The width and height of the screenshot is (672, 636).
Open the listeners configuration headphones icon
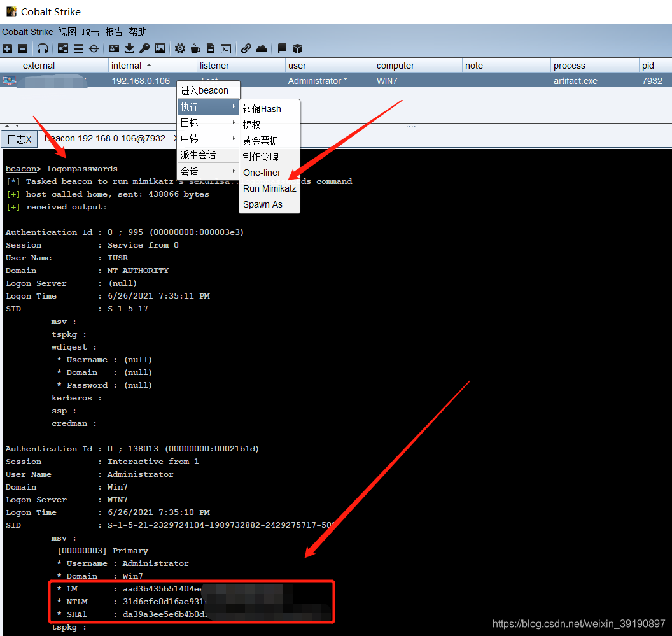click(x=43, y=48)
